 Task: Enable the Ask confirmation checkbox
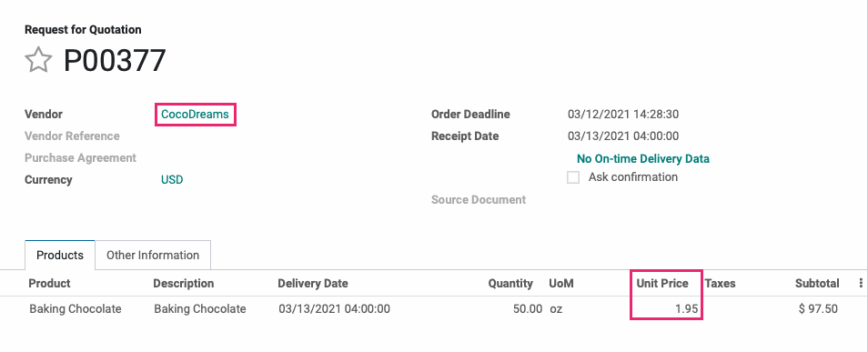(573, 177)
